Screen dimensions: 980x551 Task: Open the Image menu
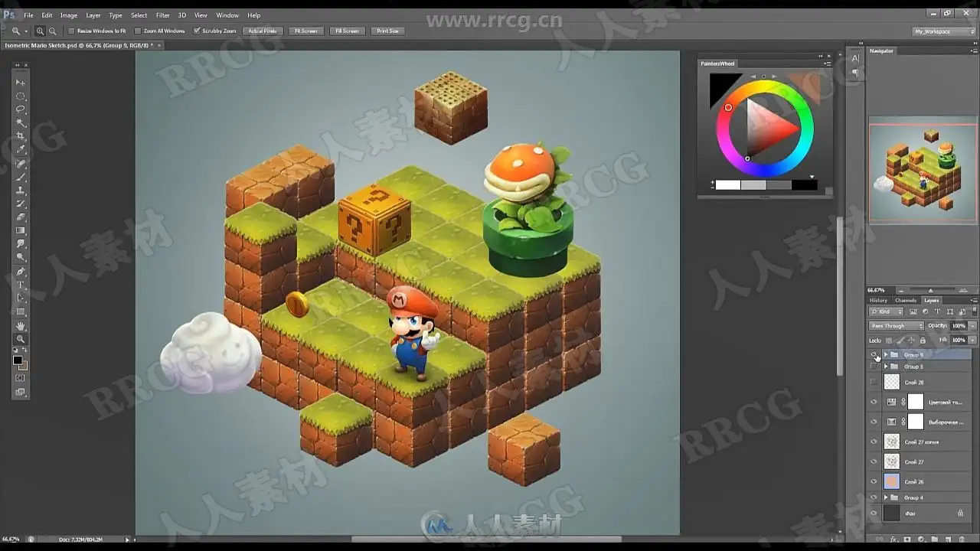coord(69,15)
